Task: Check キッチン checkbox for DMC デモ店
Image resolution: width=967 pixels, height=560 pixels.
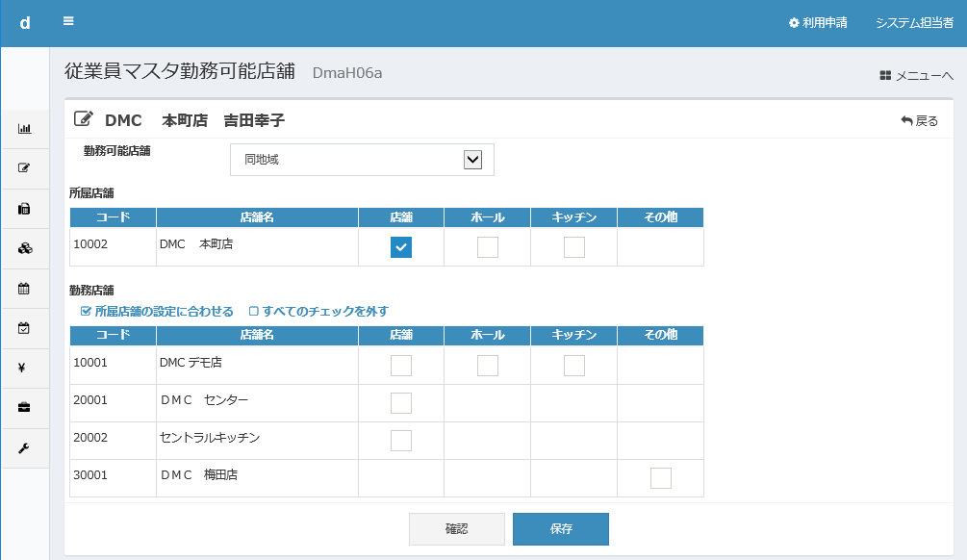Action: pyautogui.click(x=574, y=366)
